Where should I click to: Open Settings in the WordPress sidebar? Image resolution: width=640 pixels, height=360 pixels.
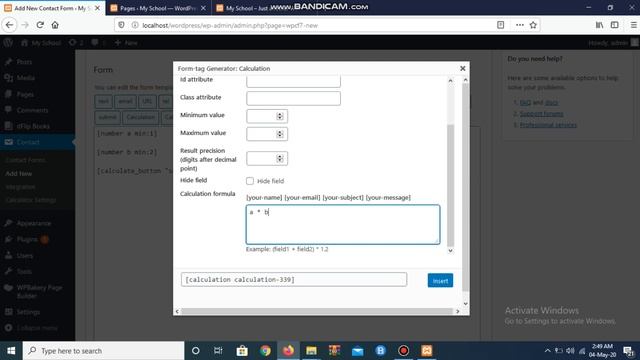click(x=28, y=312)
